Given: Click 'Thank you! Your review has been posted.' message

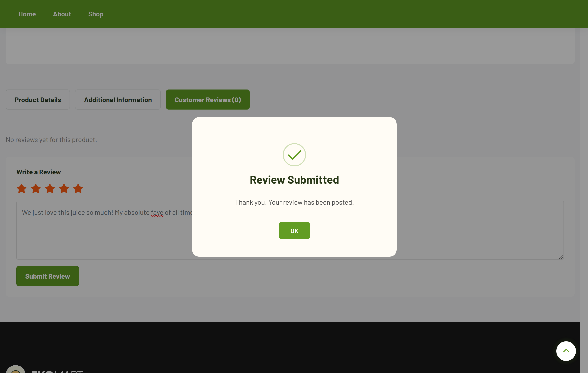Looking at the screenshot, I should click(294, 202).
